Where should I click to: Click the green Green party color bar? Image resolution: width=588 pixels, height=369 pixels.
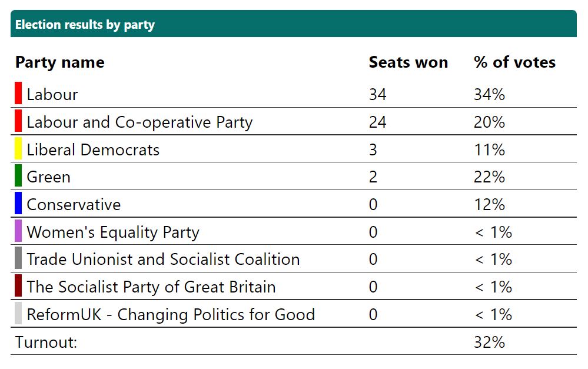tap(18, 177)
